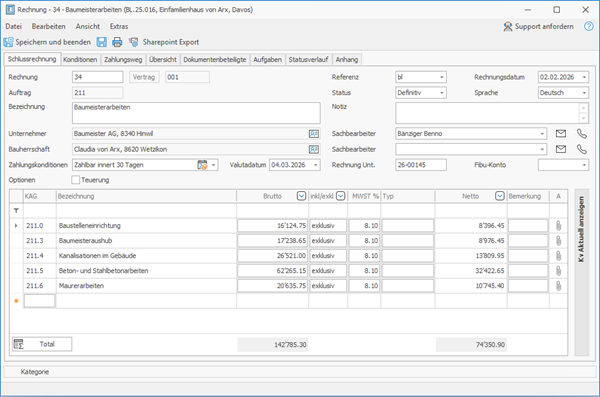Viewport: 600px width, 397px height.
Task: Click the Bezeichnung text area
Action: coord(196,113)
